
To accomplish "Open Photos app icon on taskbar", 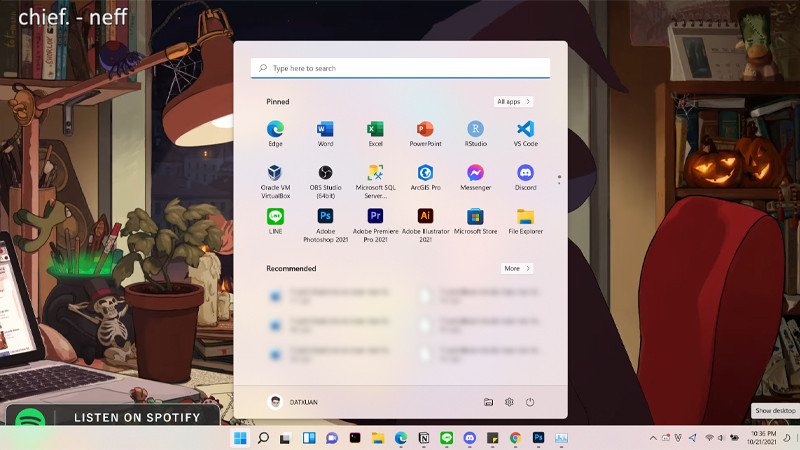I will (x=561, y=438).
